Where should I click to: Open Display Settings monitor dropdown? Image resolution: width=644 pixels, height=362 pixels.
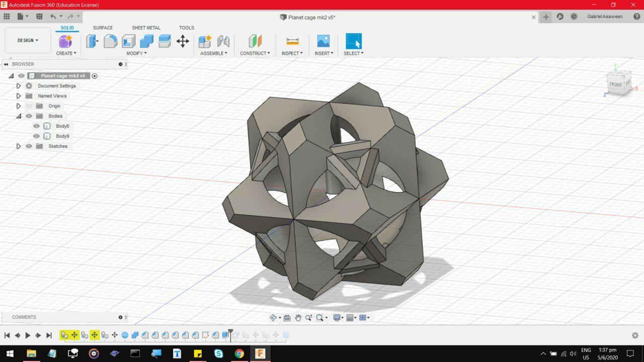[x=338, y=318]
